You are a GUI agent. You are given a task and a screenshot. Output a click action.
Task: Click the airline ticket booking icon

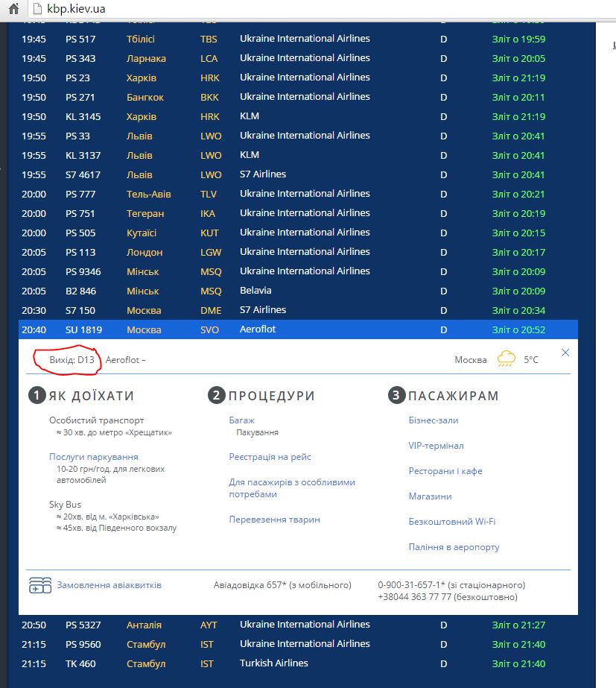(x=39, y=585)
